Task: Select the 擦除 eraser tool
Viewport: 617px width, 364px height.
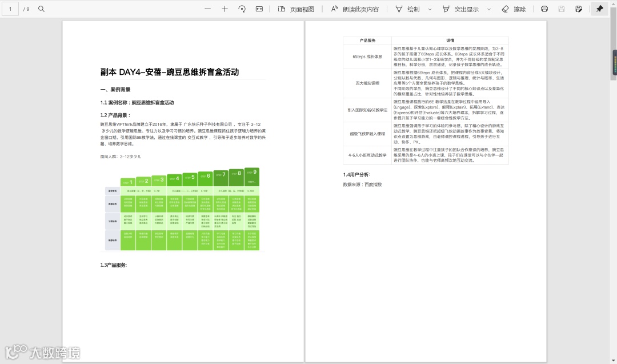Action: [514, 9]
